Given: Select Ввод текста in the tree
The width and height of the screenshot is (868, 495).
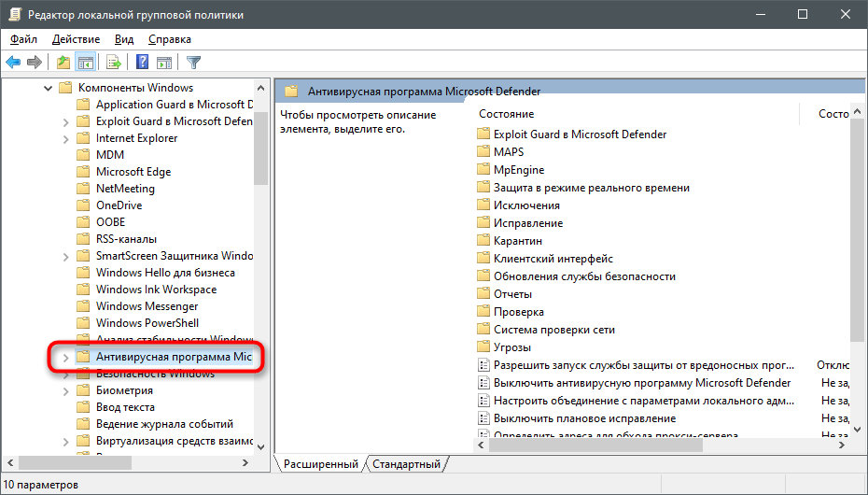Looking at the screenshot, I should pos(117,407).
